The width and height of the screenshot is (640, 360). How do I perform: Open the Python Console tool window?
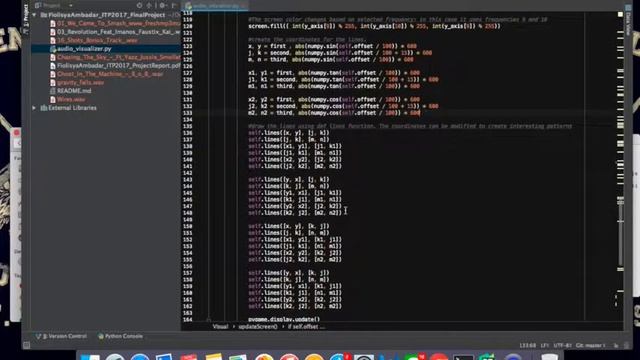pyautogui.click(x=120, y=336)
